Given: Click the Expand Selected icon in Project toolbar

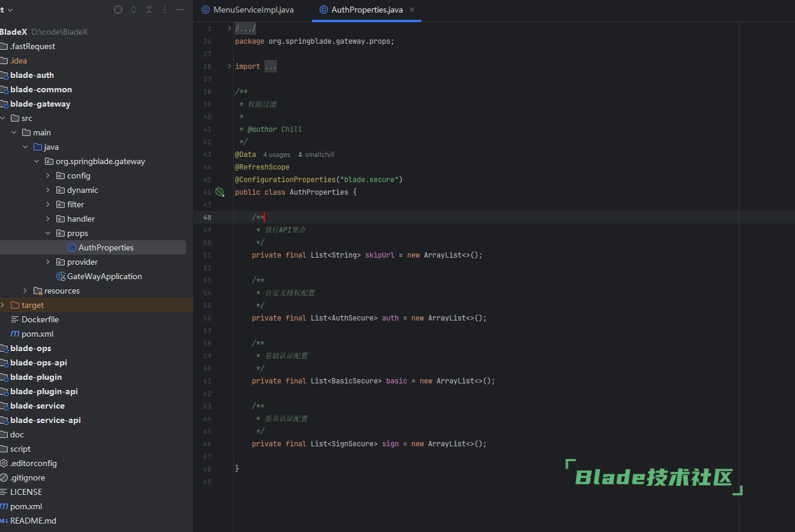Looking at the screenshot, I should (134, 10).
